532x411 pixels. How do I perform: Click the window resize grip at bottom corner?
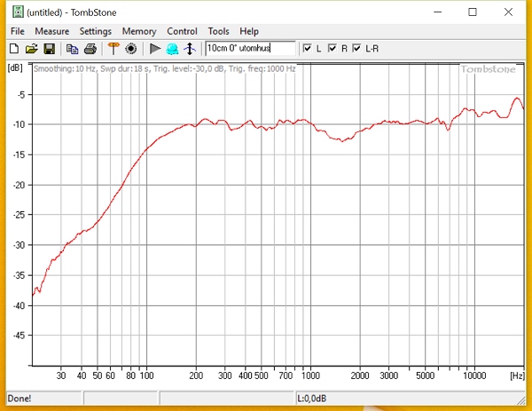[x=520, y=400]
